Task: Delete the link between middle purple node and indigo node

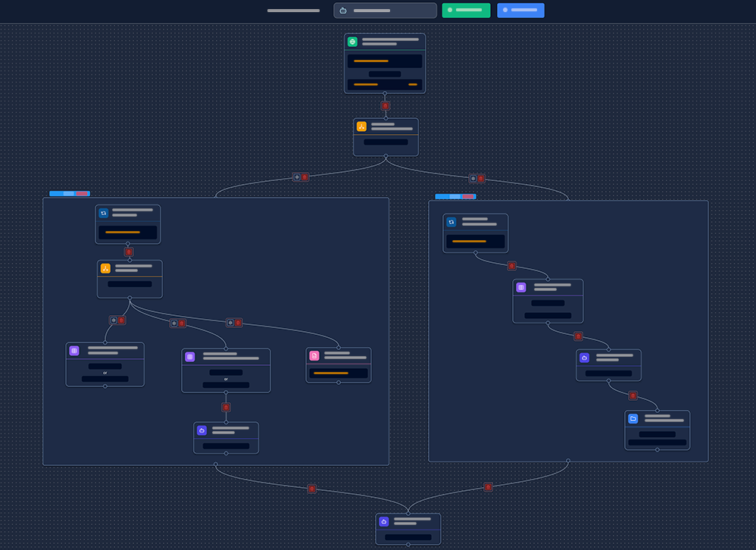Action: point(226,408)
